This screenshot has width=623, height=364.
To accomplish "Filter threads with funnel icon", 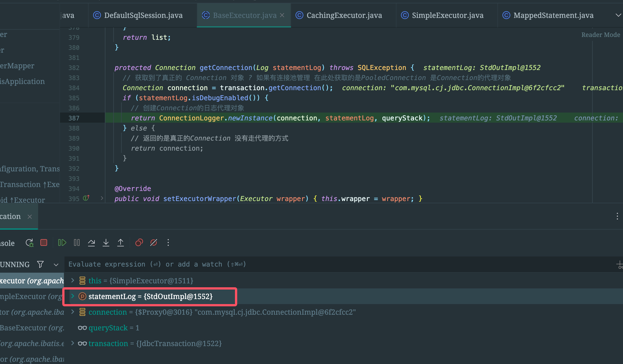I will pos(40,264).
